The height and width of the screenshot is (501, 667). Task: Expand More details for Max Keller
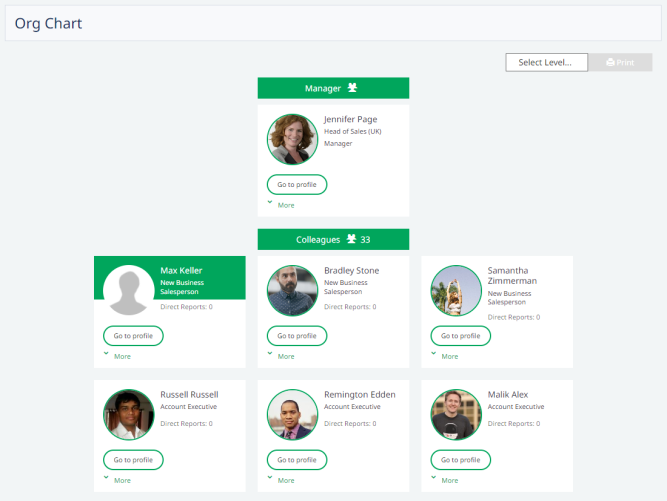(x=121, y=356)
